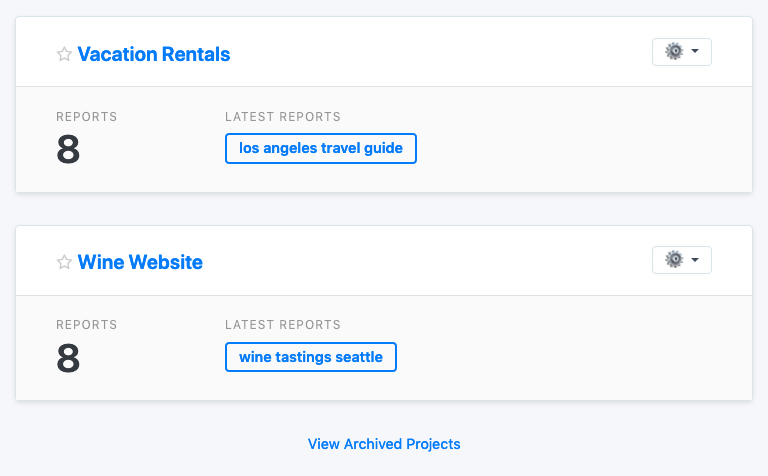Viewport: 768px width, 476px height.
Task: Open the 'wine tastings seattle' report
Action: [x=310, y=357]
